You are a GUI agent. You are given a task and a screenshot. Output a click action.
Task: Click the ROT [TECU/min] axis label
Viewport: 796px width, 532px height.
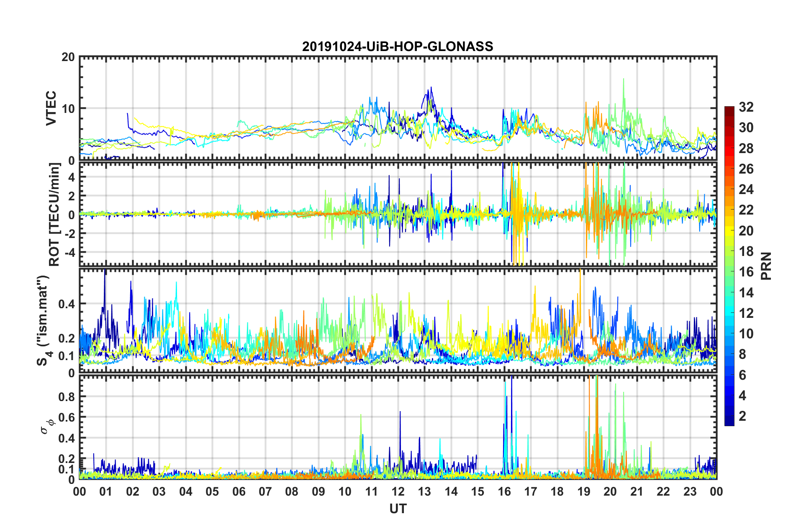click(x=54, y=215)
